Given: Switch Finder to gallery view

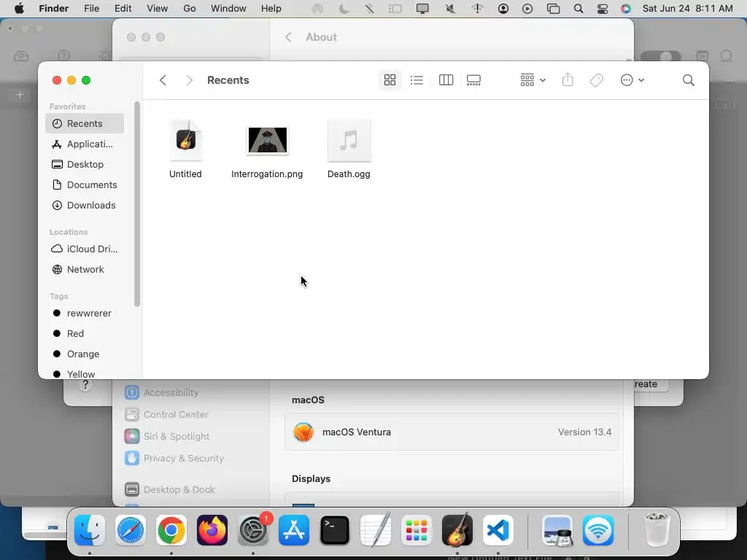Looking at the screenshot, I should pos(473,80).
